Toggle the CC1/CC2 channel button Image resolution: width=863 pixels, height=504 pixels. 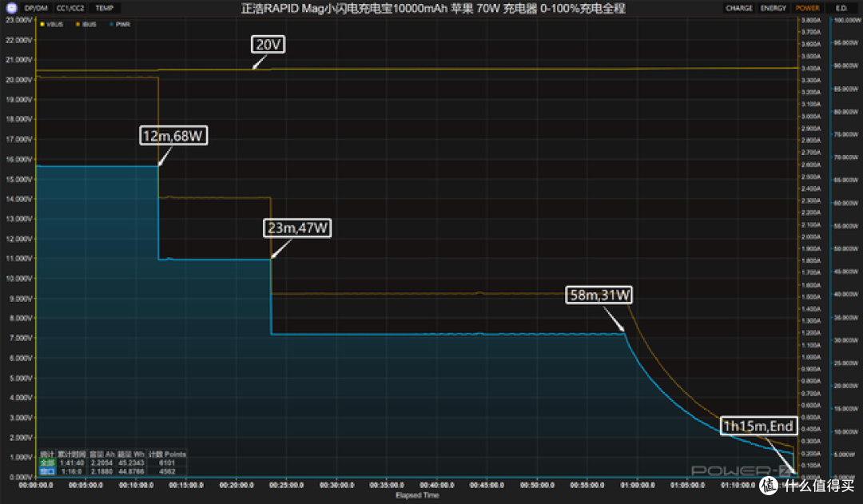[70, 8]
